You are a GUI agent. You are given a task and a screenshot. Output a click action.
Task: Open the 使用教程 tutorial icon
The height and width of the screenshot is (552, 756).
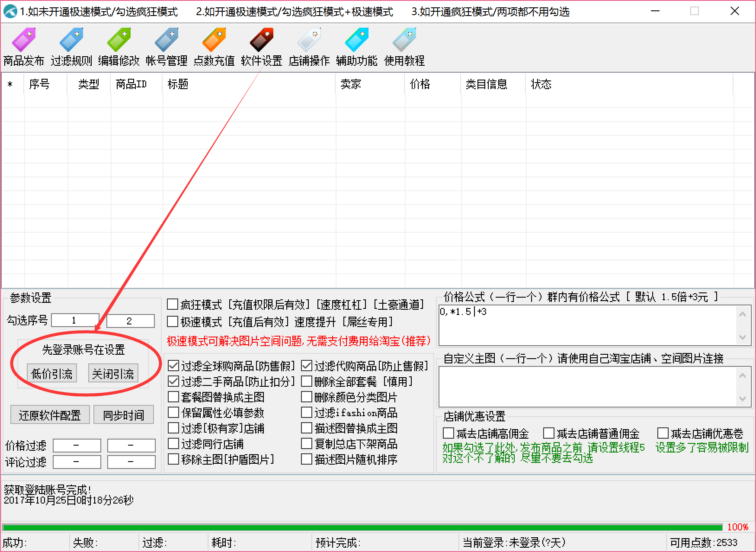[x=404, y=40]
